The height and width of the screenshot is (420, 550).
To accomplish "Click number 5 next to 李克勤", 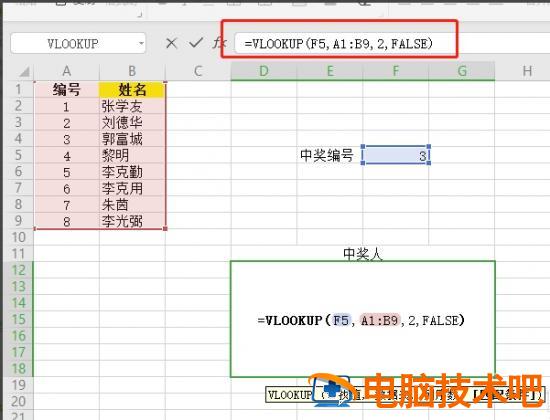I will coord(67,172).
